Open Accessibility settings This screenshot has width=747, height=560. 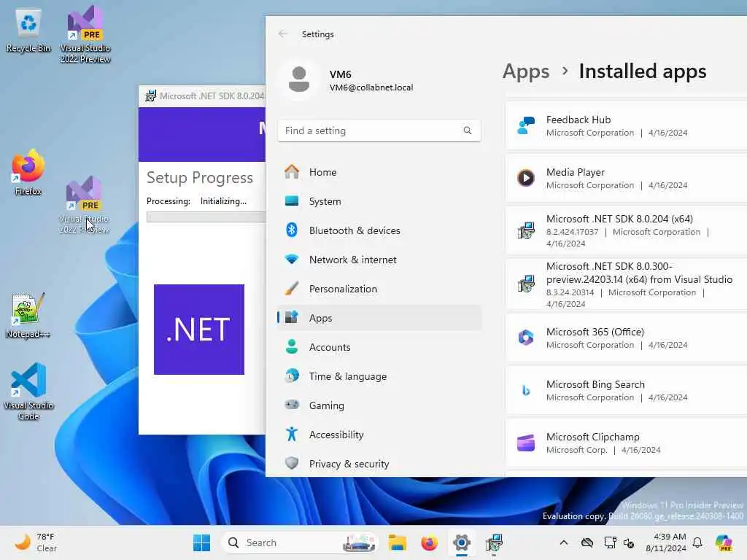coord(379,435)
